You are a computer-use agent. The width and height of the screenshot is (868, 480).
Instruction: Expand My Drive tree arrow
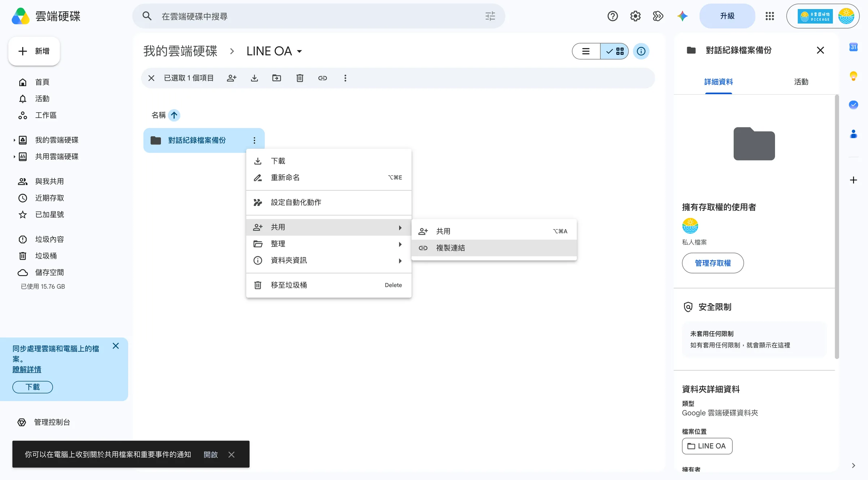point(14,140)
